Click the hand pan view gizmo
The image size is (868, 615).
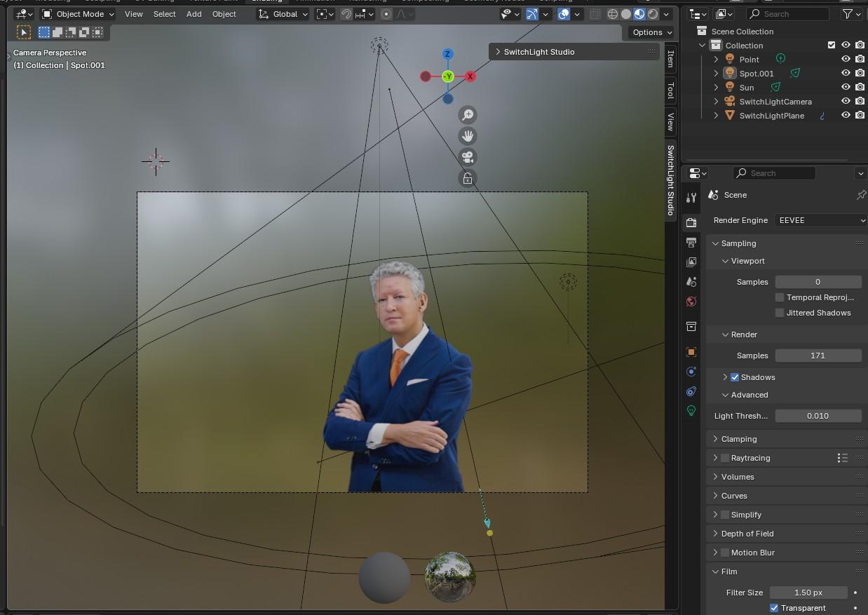[x=468, y=136]
